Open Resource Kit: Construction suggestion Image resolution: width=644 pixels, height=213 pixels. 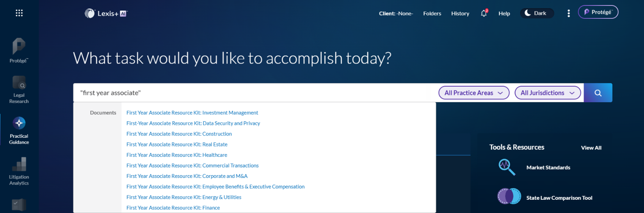point(179,134)
